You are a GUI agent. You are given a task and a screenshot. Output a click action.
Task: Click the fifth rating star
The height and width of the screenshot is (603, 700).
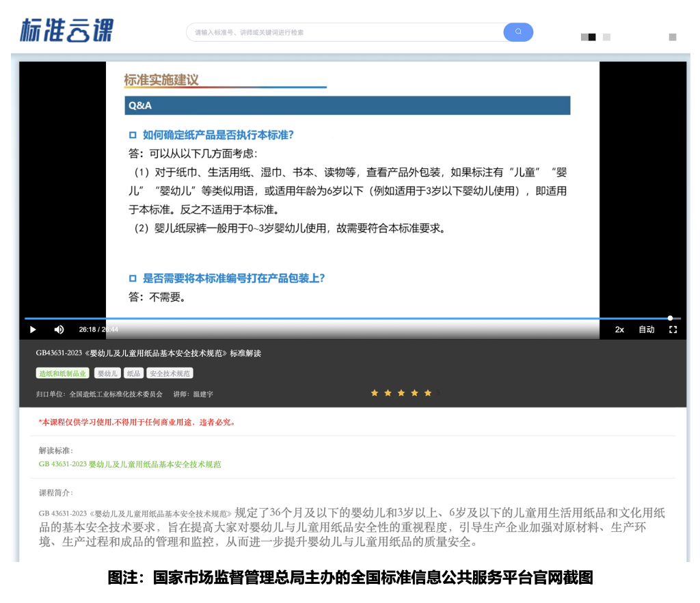tap(428, 393)
